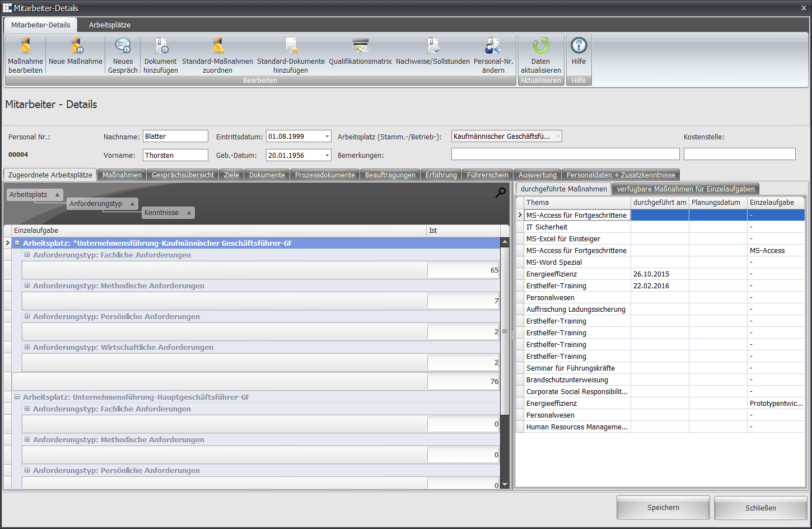Expand Fachliche Anforderungen under Kaufmännischer Geschäftsführer
Screen dimensions: 812x529
pos(27,255)
